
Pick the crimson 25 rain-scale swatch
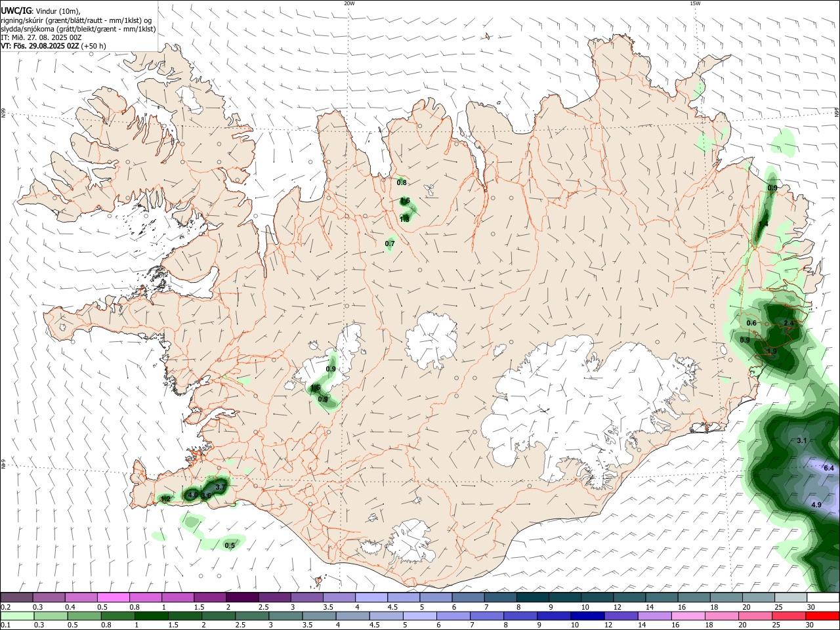tap(789, 616)
